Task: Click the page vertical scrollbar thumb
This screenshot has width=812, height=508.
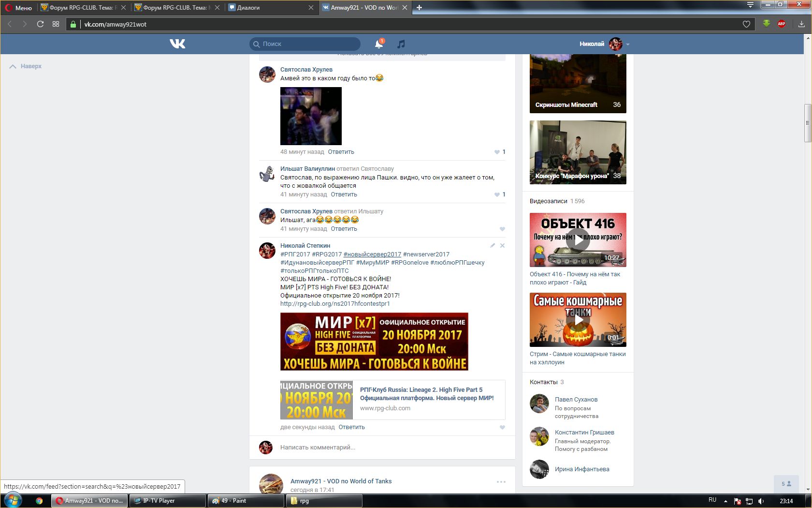Action: (x=807, y=123)
